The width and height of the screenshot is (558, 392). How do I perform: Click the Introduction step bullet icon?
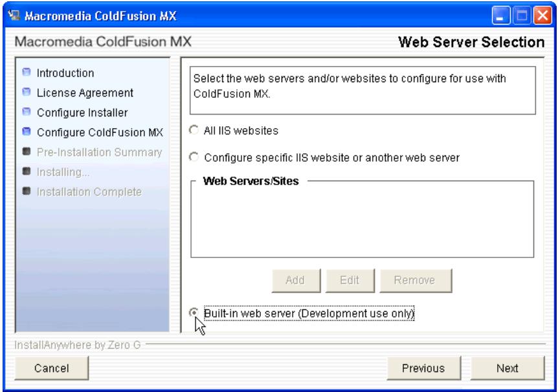27,72
